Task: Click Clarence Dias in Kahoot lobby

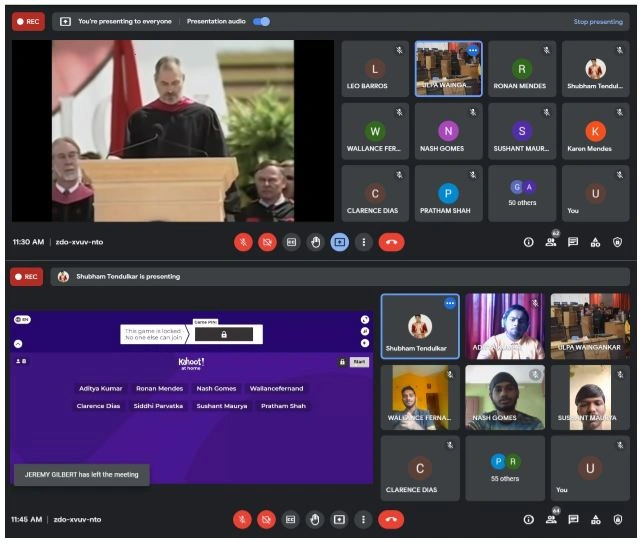Action: click(98, 406)
